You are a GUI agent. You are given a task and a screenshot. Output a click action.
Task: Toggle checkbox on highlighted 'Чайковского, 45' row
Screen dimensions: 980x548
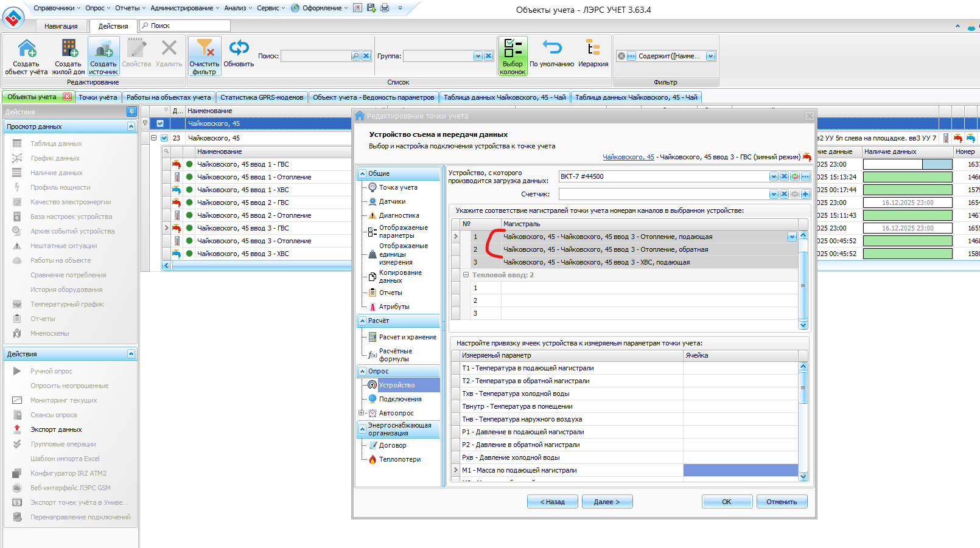(160, 123)
